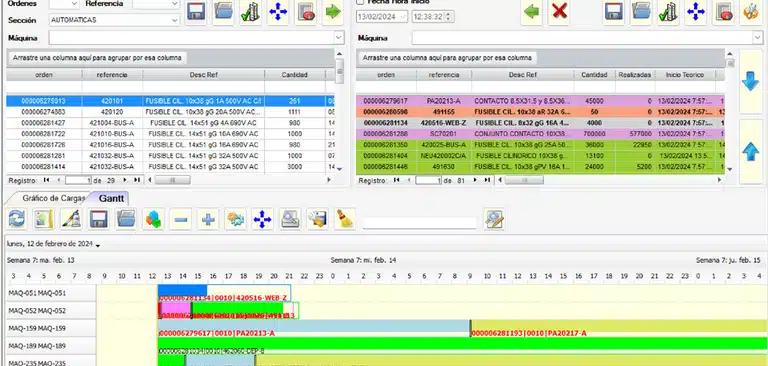The width and height of the screenshot is (768, 366).
Task: Switch to the Gráfico de Cargas tab
Action: [x=53, y=198]
